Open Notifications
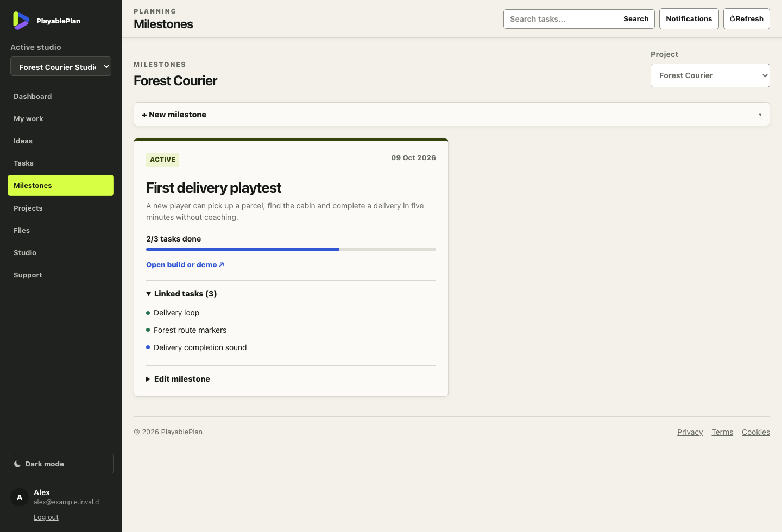Image resolution: width=782 pixels, height=532 pixels. (689, 18)
